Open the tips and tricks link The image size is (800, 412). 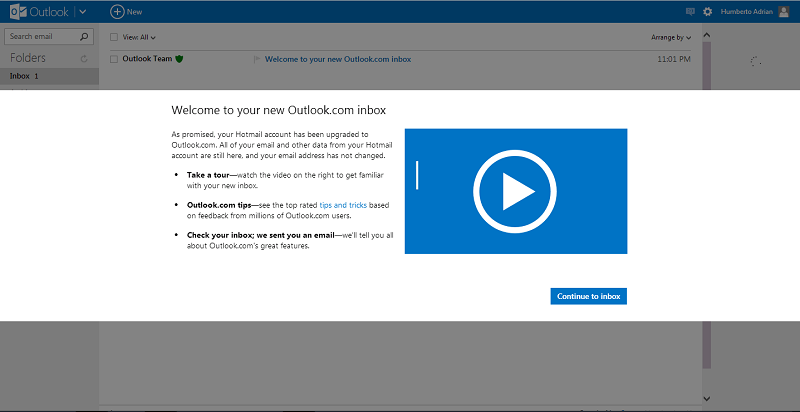pyautogui.click(x=343, y=205)
